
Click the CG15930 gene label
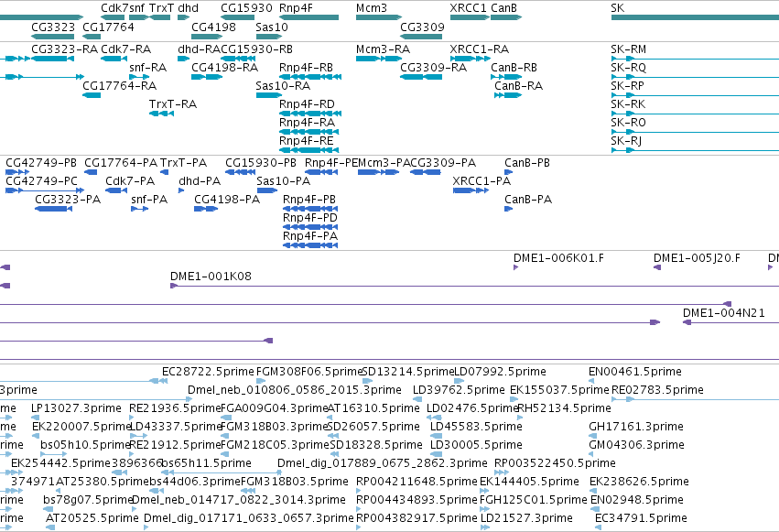[246, 8]
